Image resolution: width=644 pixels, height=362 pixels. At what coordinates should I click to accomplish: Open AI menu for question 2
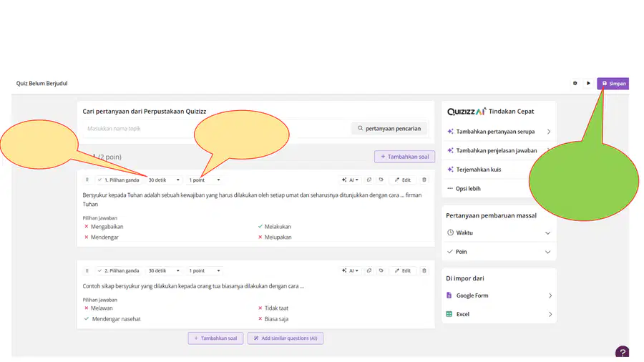(350, 270)
